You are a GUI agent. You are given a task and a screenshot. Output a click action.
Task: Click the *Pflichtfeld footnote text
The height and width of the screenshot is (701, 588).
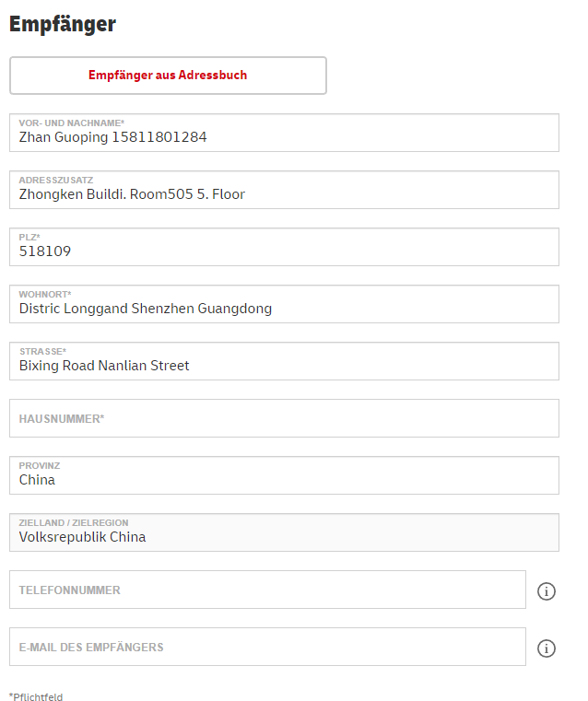36,697
